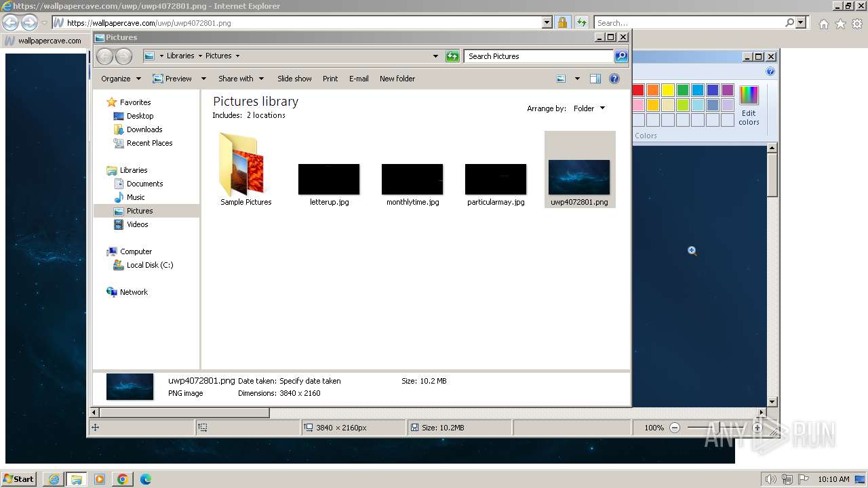Image resolution: width=868 pixels, height=488 pixels.
Task: Open the address bar history dropdown in Explorer
Action: (435, 56)
